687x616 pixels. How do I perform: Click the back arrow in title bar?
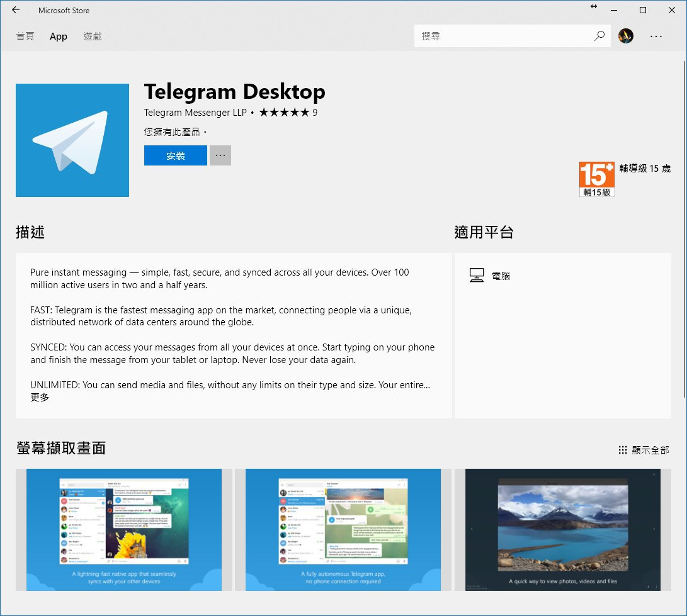15,10
